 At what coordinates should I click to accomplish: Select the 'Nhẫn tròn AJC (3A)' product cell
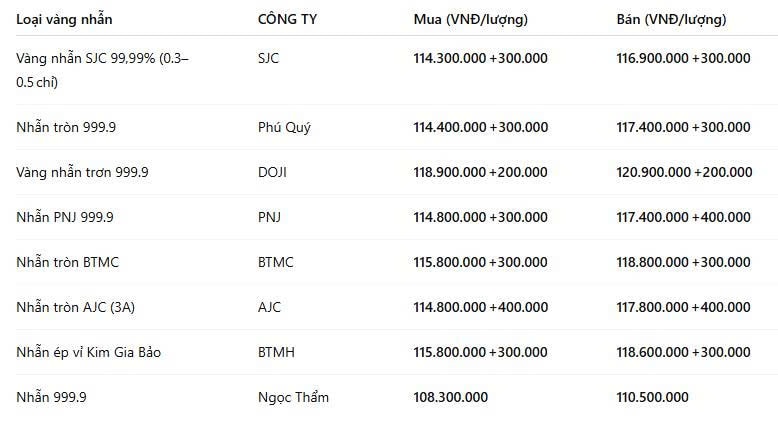[x=75, y=307]
